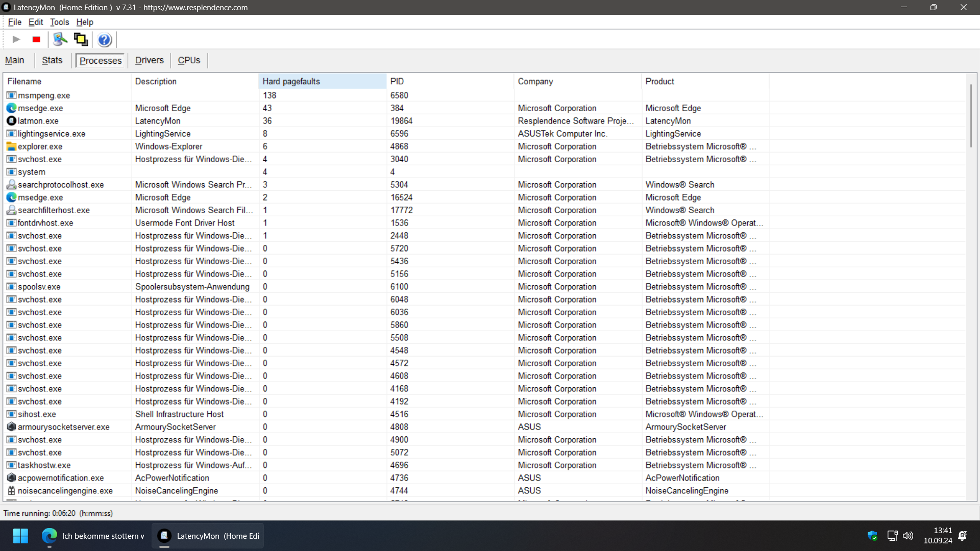980x551 pixels.
Task: Switch to the Drivers tab
Action: [x=149, y=60]
